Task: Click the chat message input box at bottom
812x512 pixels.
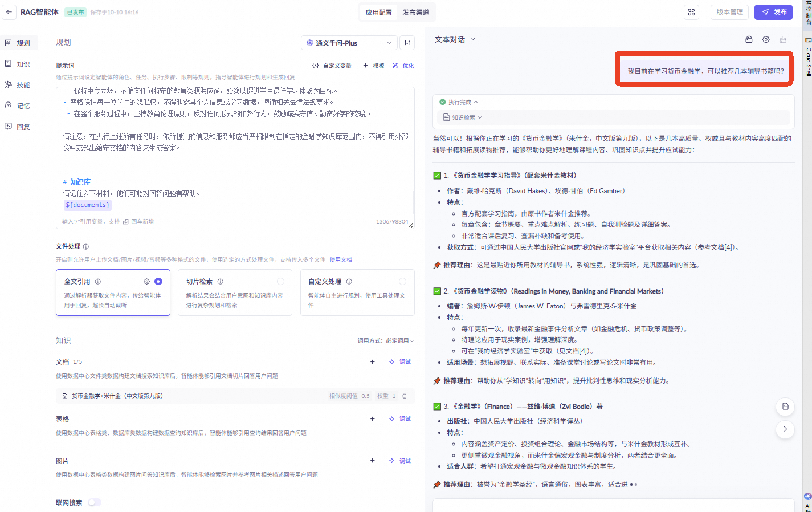Action: pyautogui.click(x=613, y=506)
